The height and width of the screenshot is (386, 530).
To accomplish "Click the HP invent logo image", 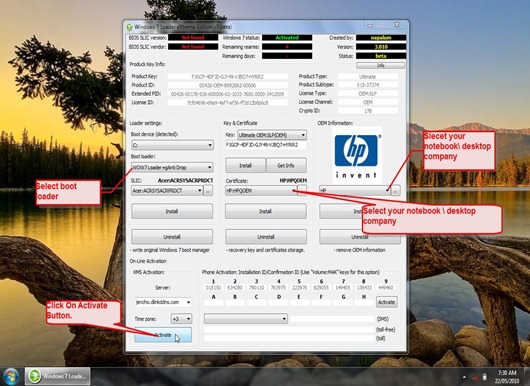I will pos(357,155).
